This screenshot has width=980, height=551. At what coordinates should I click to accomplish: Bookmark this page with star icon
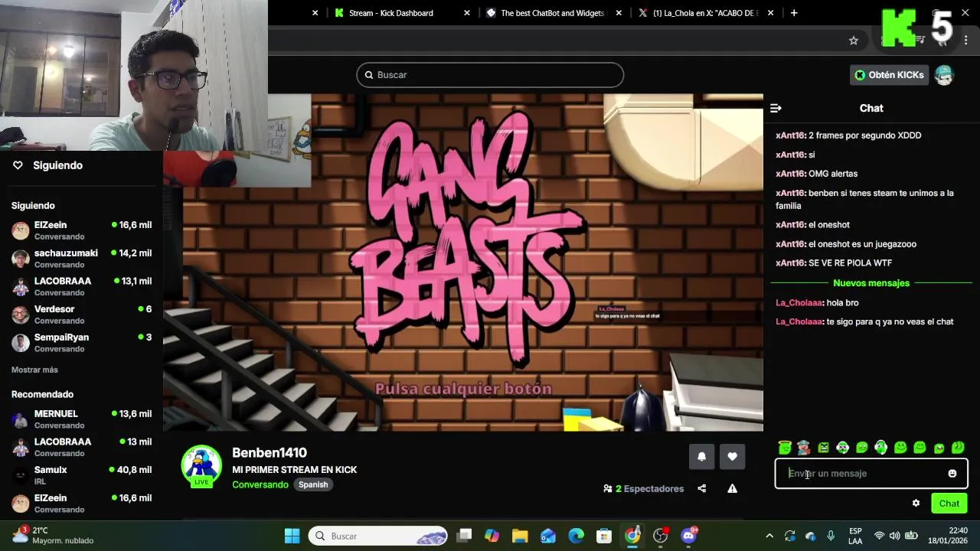(854, 41)
